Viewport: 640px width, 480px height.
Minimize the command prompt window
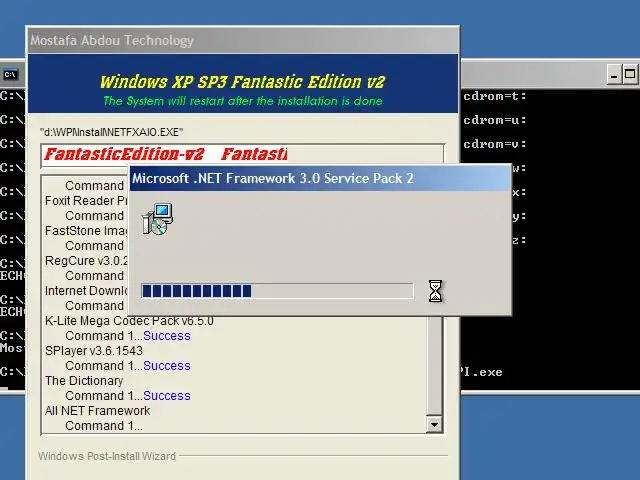coord(614,75)
